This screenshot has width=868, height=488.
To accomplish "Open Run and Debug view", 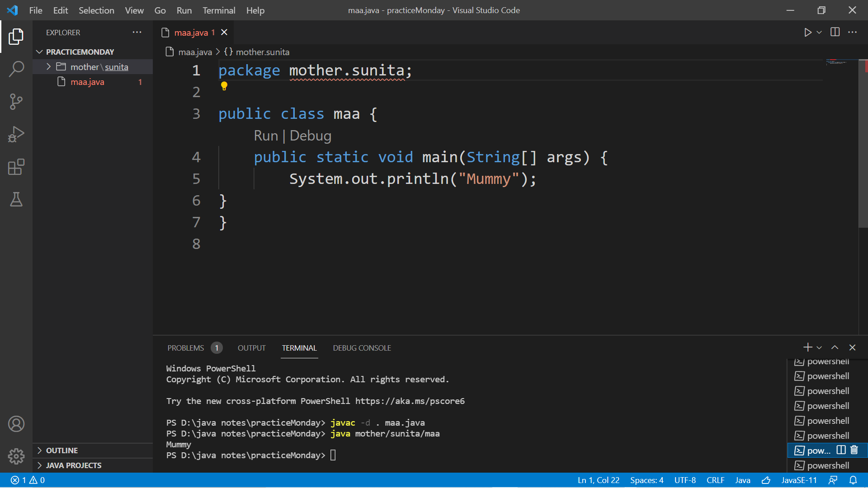I will (16, 135).
